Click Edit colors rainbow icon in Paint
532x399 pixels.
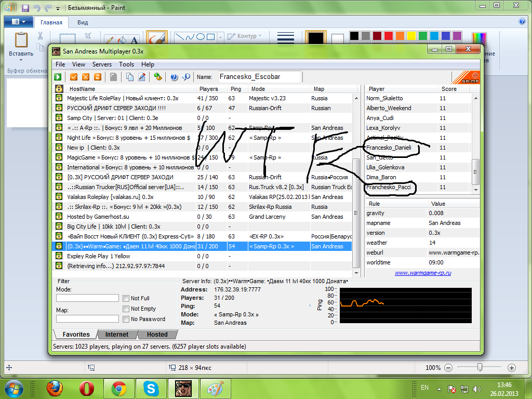[x=479, y=38]
